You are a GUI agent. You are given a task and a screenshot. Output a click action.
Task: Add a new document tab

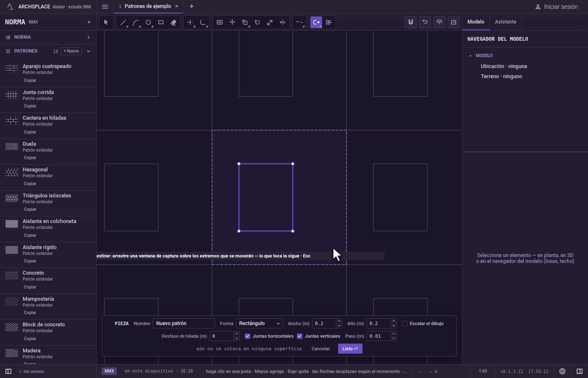[x=192, y=6]
